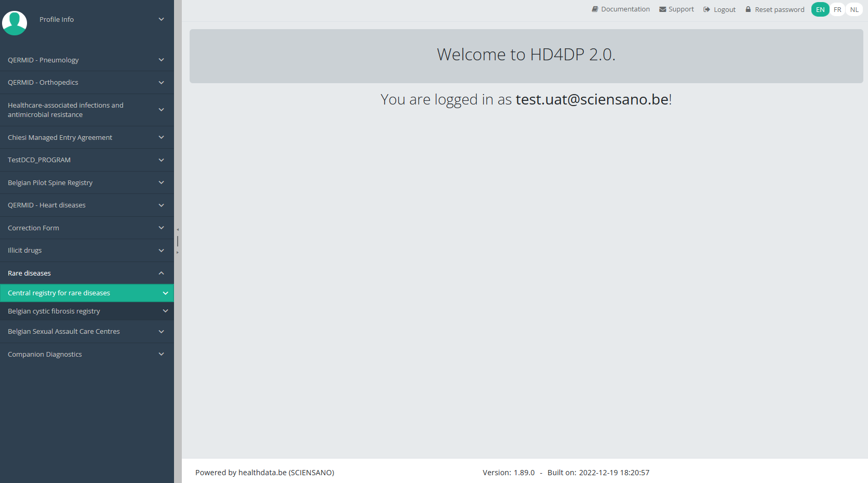Click the Reset password lock icon
This screenshot has width=868, height=483.
pyautogui.click(x=748, y=9)
